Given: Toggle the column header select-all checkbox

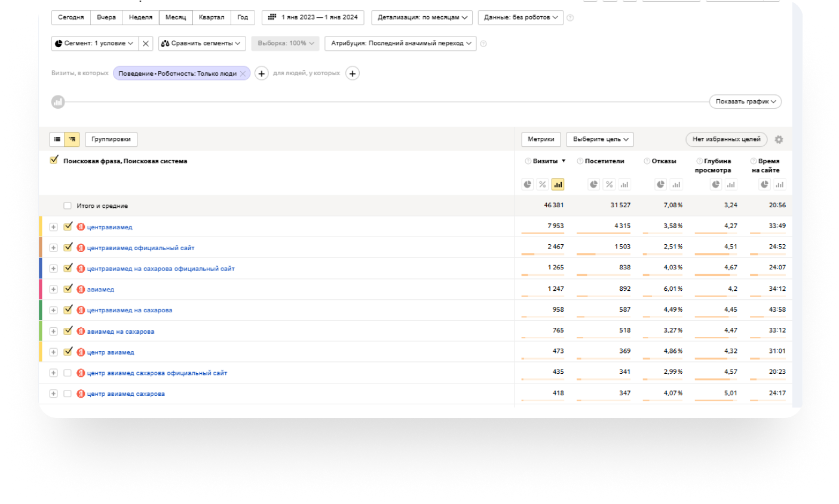Looking at the screenshot, I should [54, 160].
